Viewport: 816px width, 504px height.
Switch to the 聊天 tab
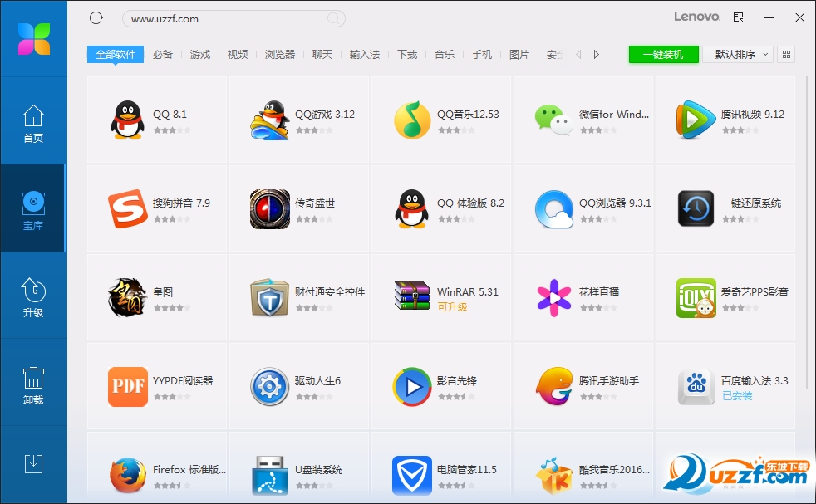(x=322, y=54)
